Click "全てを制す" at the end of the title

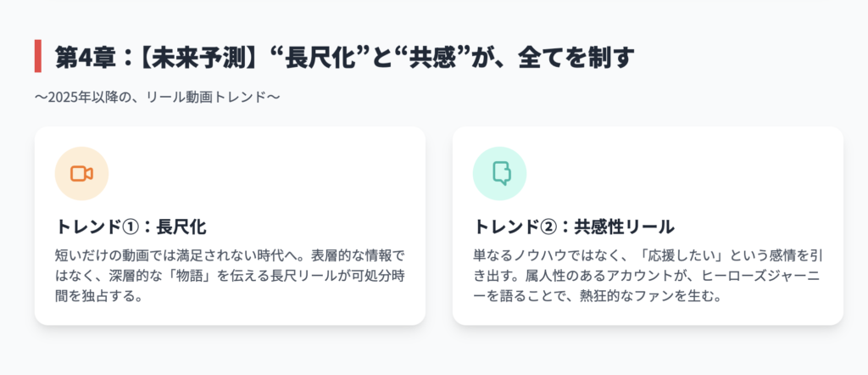pos(576,57)
